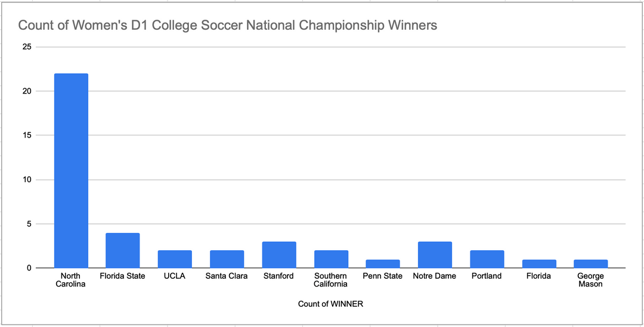Click the UCLA axis label
644x327 pixels.
tap(175, 276)
